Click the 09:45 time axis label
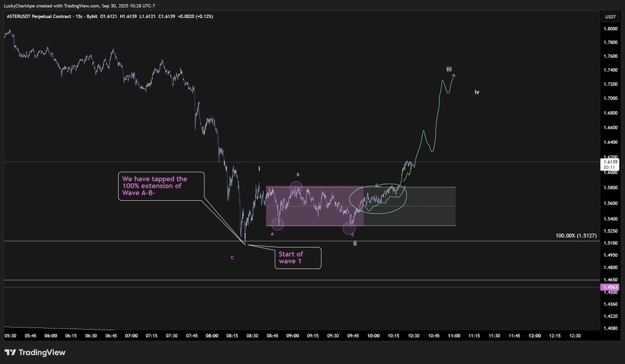Image resolution: width=625 pixels, height=364 pixels. click(x=353, y=336)
